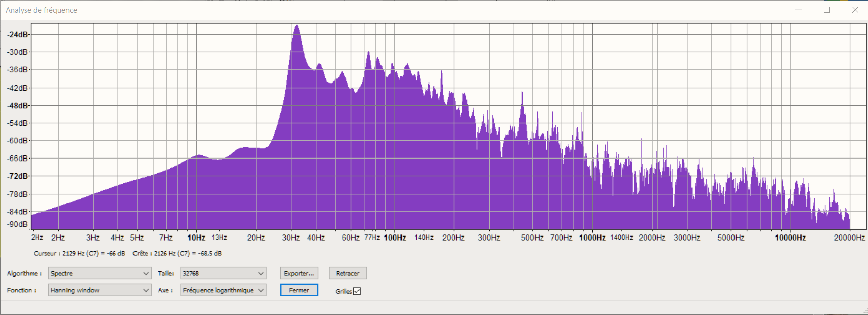Open the Axe dropdown showing Fréquence logarithmique
This screenshot has width=868, height=315.
point(223,290)
